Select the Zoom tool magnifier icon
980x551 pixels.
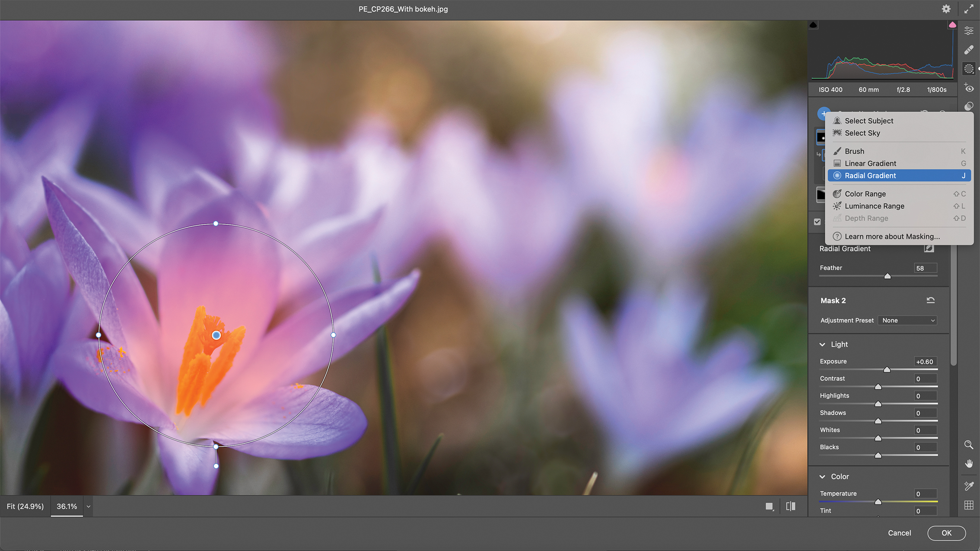(969, 445)
